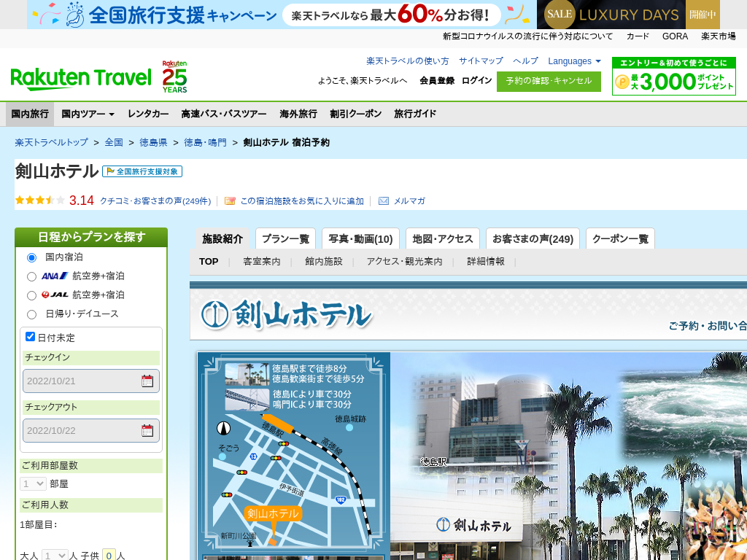Image resolution: width=747 pixels, height=560 pixels.
Task: Open the 旅行ガイド navigation menu item
Action: pyautogui.click(x=415, y=114)
